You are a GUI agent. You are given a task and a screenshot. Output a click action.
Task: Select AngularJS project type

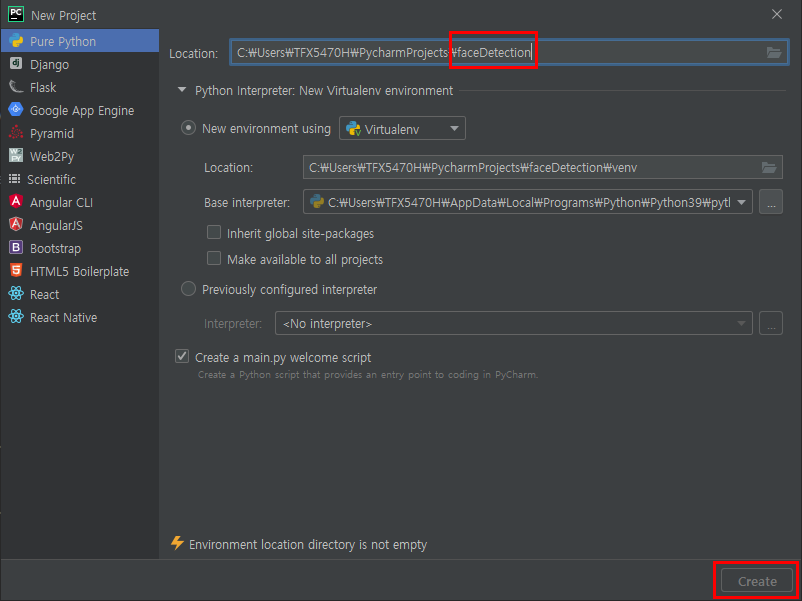coord(80,225)
